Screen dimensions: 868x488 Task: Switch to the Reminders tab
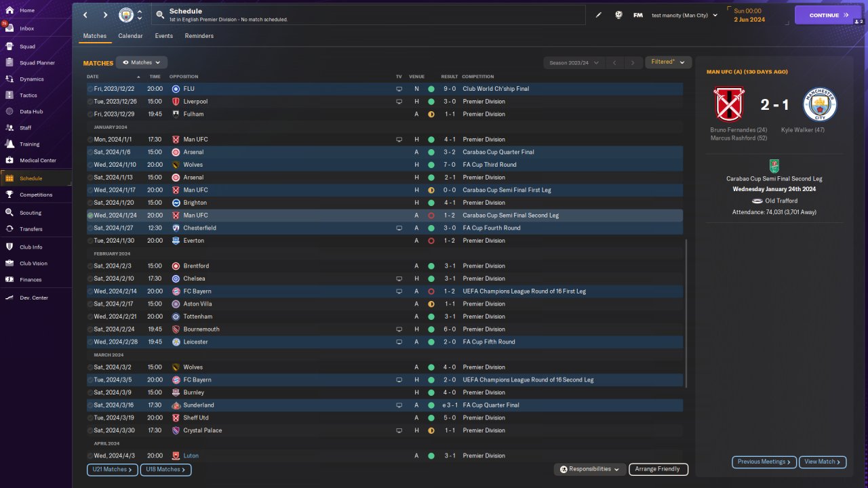pos(199,36)
